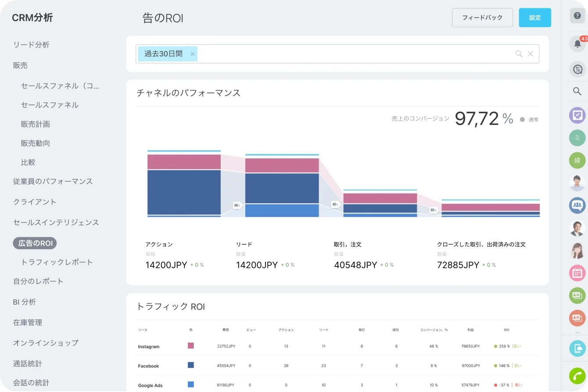Click the フィードバック button

click(x=482, y=18)
